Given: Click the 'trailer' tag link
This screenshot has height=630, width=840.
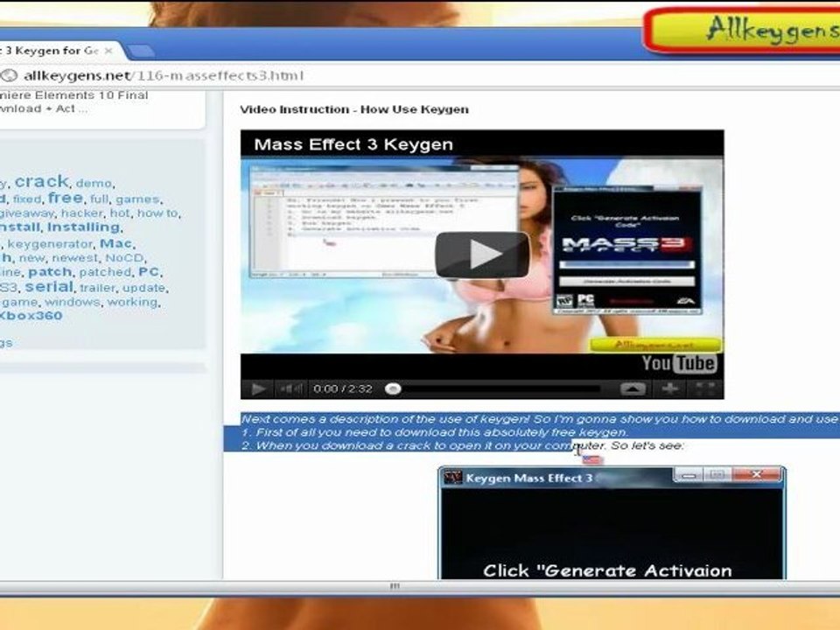Looking at the screenshot, I should click(97, 288).
